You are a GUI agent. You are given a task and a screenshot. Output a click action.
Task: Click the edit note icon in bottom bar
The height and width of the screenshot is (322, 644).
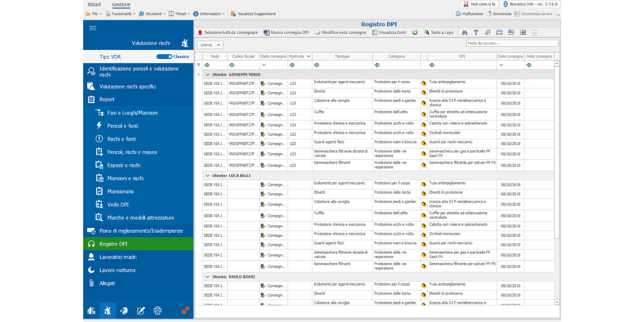[141, 310]
